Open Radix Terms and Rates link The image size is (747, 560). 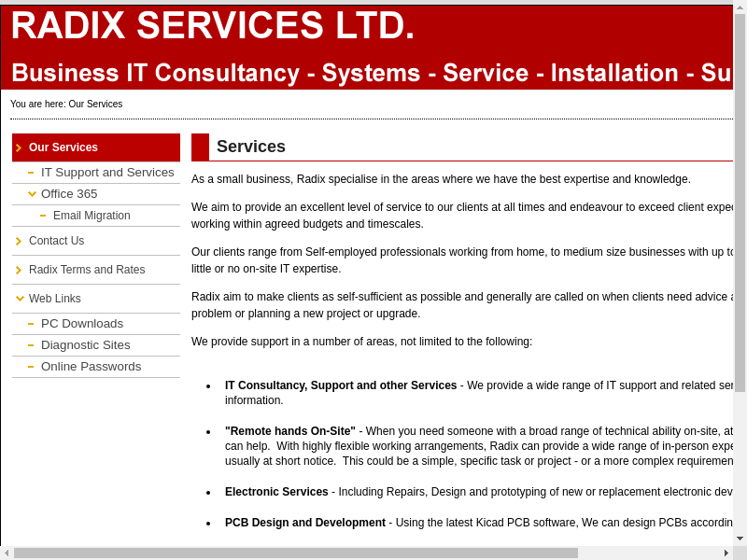(x=87, y=270)
